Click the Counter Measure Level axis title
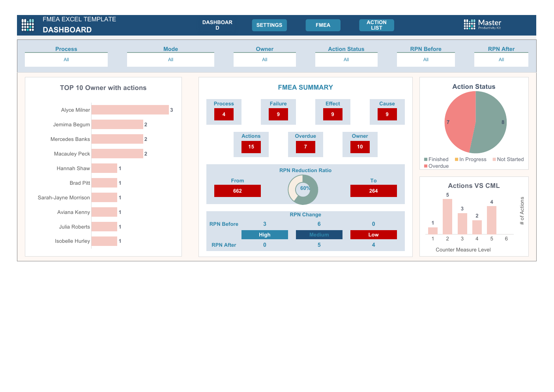 pos(463,249)
